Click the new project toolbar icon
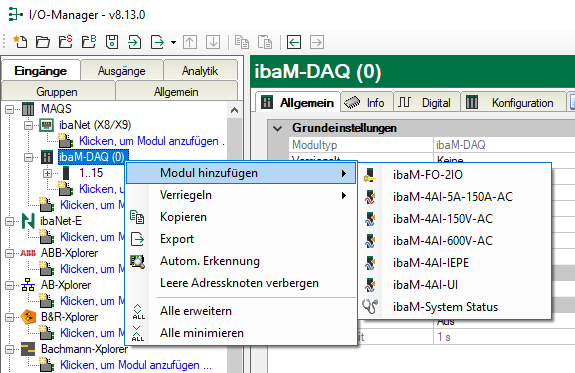This screenshot has width=575, height=373. pos(20,42)
